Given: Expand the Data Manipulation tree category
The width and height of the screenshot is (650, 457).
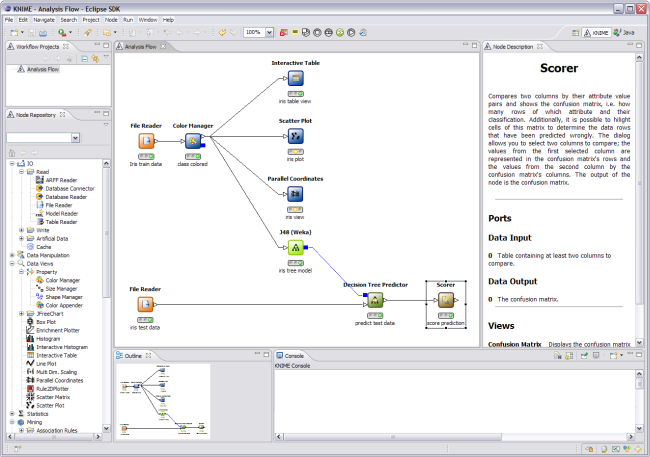Looking at the screenshot, I should click(x=12, y=255).
